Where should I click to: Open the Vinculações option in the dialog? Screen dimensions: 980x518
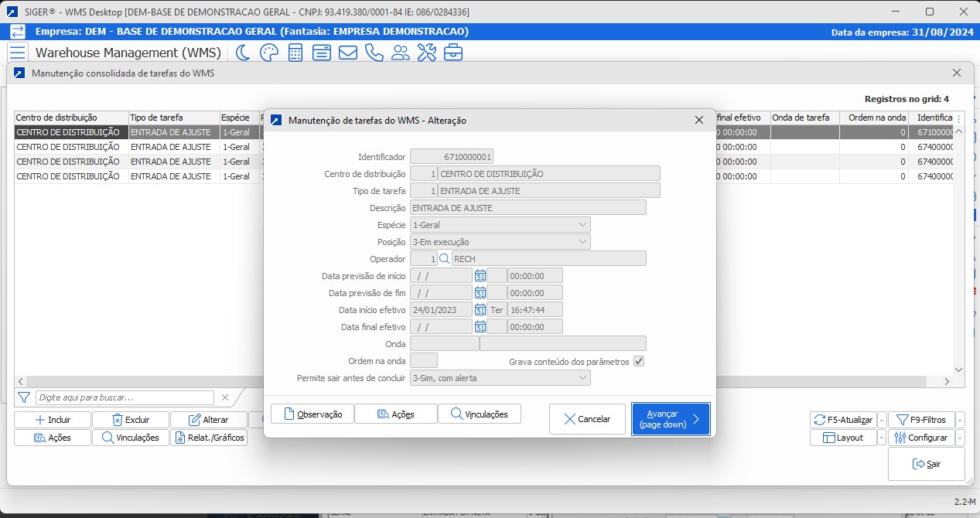479,414
